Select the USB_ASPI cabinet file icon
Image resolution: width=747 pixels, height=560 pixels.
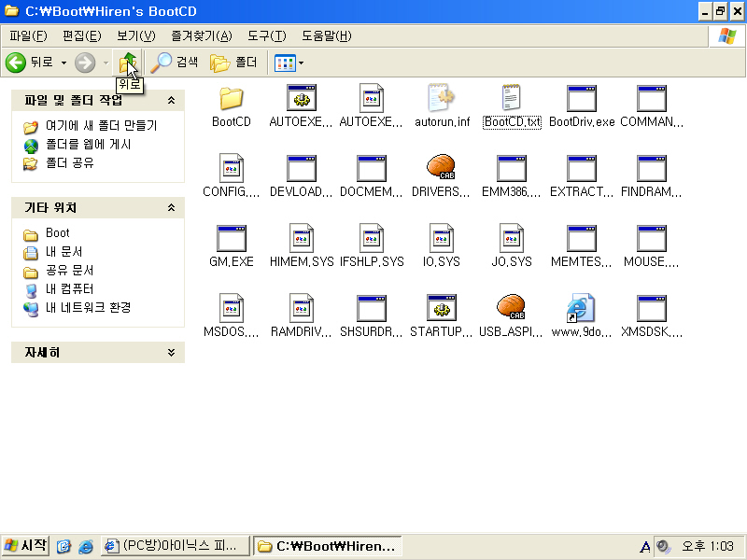pyautogui.click(x=511, y=308)
